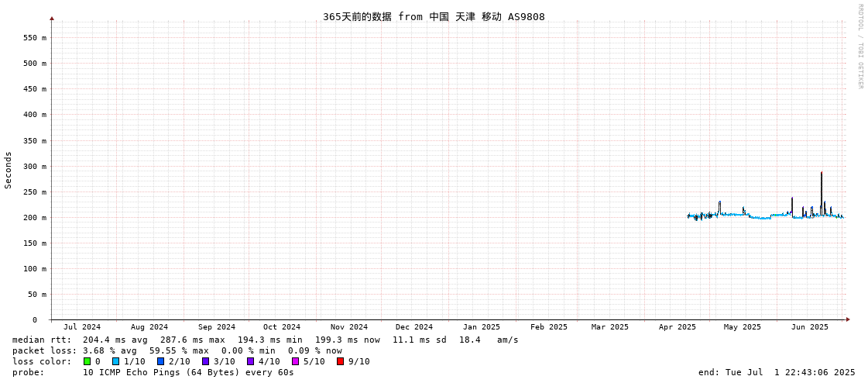Image resolution: width=868 pixels, height=383 pixels.
Task: Click the 'Oct 2024' x-axis label
Action: [x=282, y=327]
